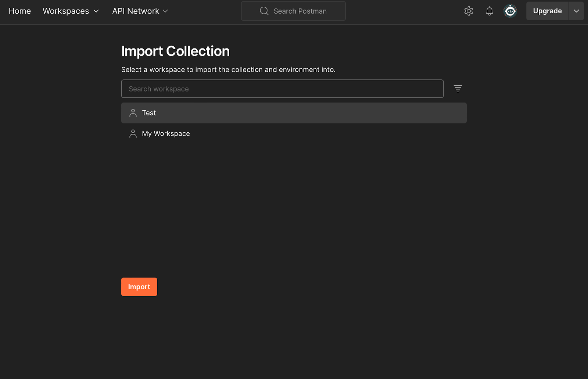Open the dropdown arrow beside Upgrade

click(x=576, y=11)
